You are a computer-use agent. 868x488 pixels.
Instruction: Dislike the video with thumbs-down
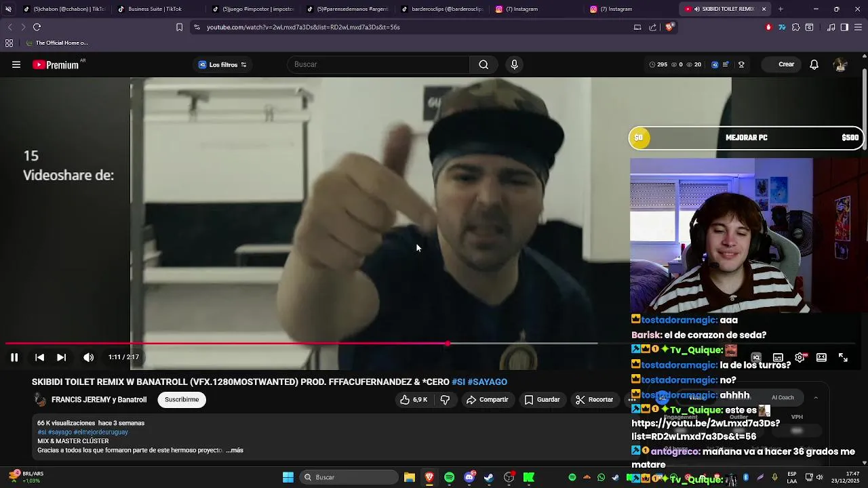pos(445,400)
